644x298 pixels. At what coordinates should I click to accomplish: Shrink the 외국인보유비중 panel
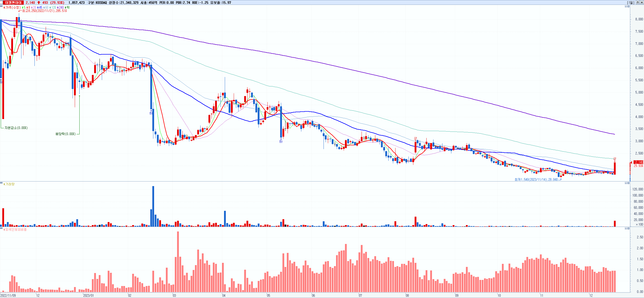coord(626,228)
